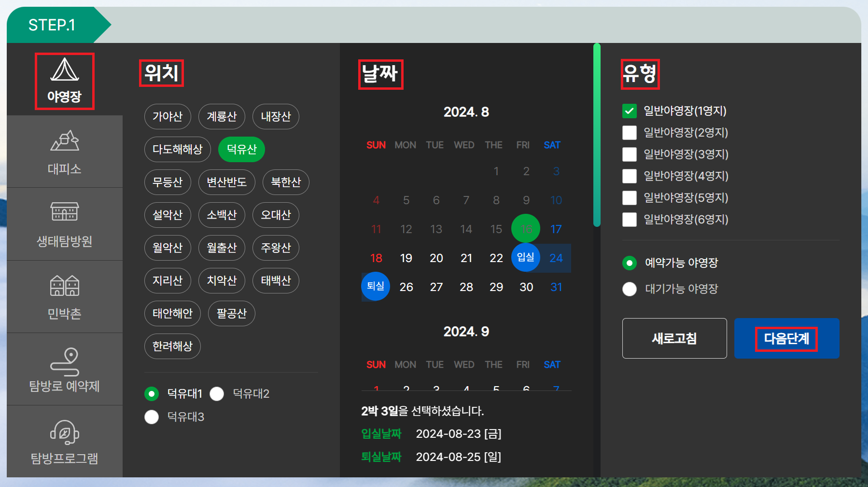The image size is (868, 487).
Task: Choose 태백산 location chip
Action: [x=276, y=281]
